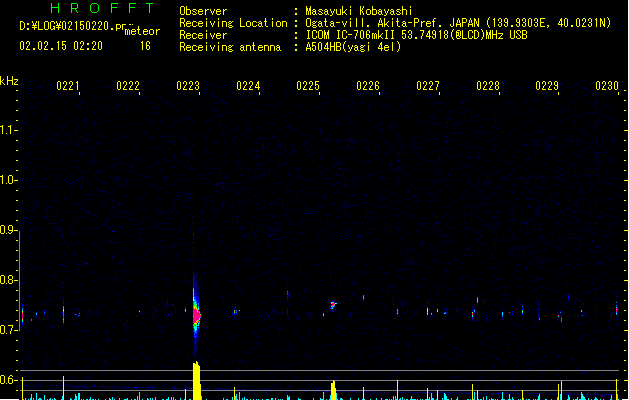Click the ICOM IC-706mkII receiver text
Image resolution: width=629 pixels, height=400 pixels.
coord(416,35)
